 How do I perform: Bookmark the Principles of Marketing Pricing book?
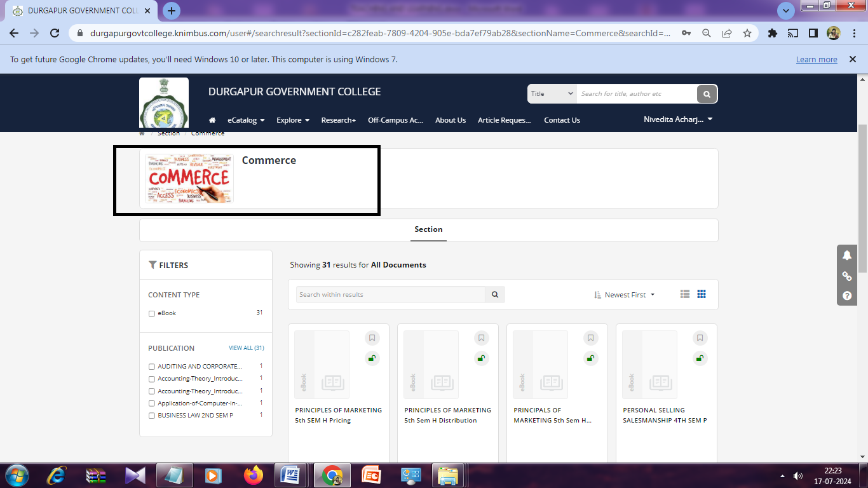[372, 338]
